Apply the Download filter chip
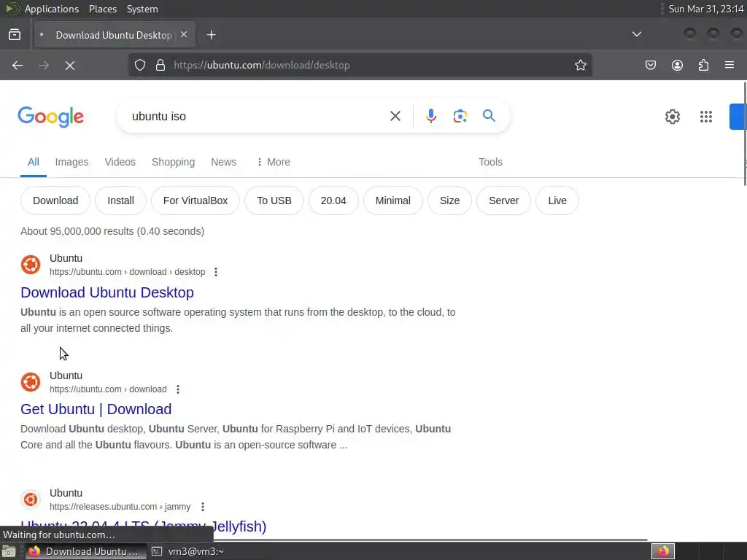The image size is (747, 560). [55, 201]
